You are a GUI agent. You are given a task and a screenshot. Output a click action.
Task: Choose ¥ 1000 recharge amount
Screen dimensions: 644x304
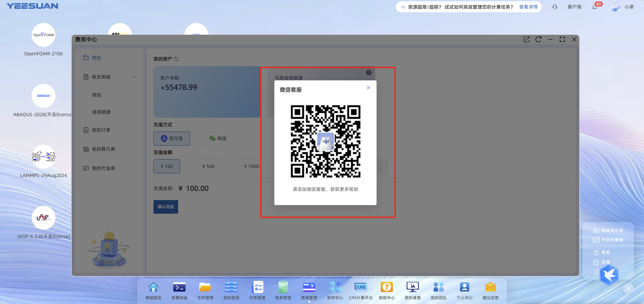point(250,166)
